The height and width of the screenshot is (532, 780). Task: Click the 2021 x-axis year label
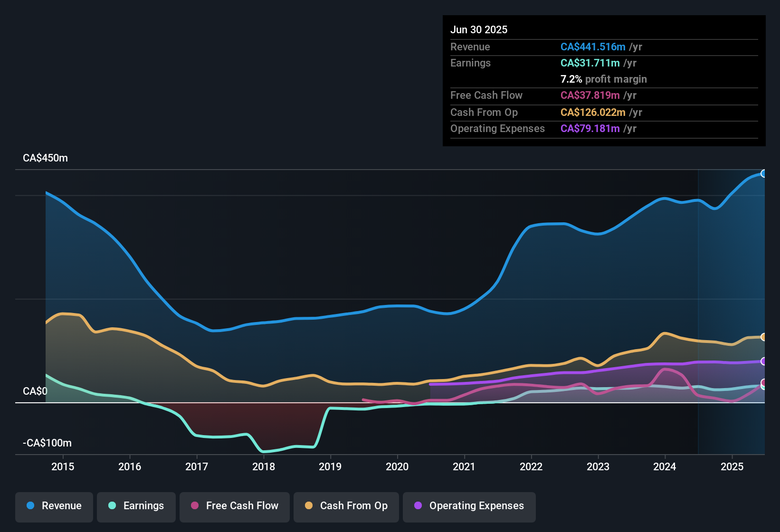pyautogui.click(x=464, y=466)
